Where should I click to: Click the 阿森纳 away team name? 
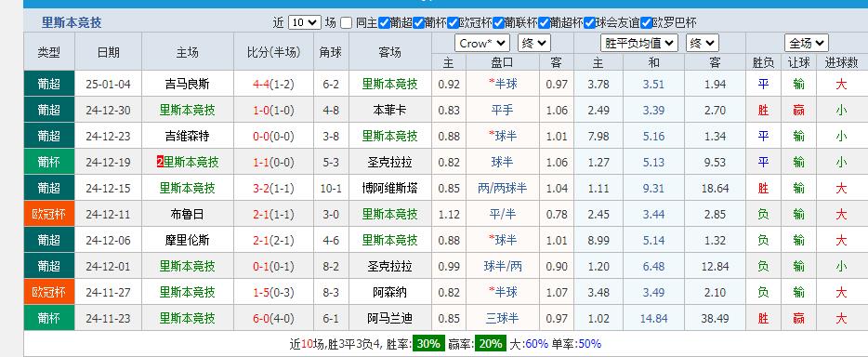click(389, 292)
